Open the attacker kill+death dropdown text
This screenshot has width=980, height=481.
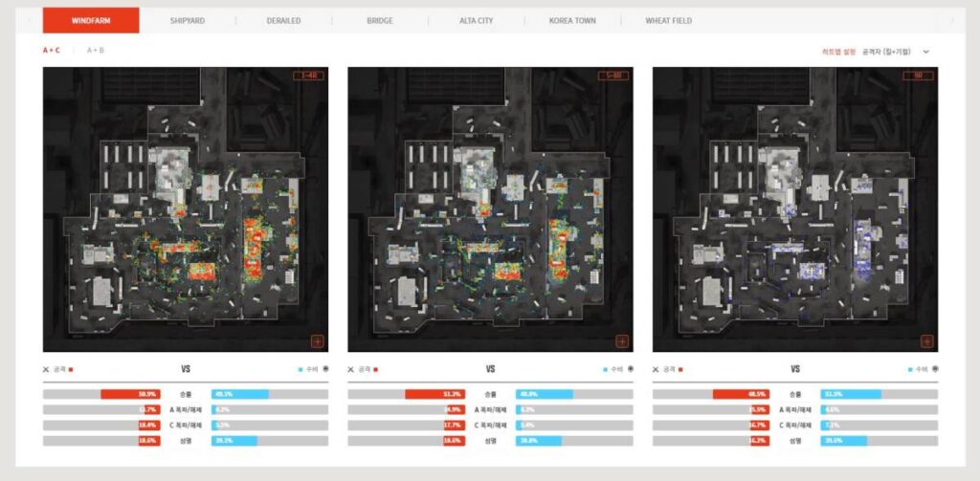pos(885,52)
